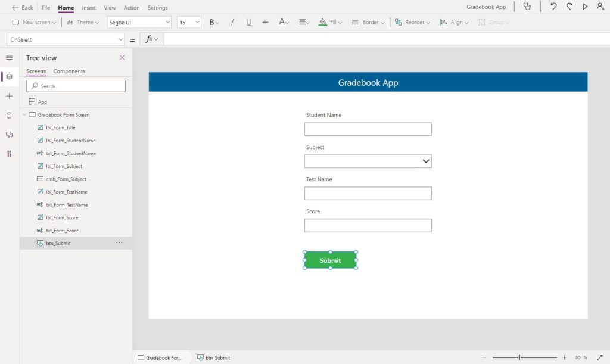Open the App checker stethoscope icon
The height and width of the screenshot is (364, 610).
pyautogui.click(x=527, y=7)
